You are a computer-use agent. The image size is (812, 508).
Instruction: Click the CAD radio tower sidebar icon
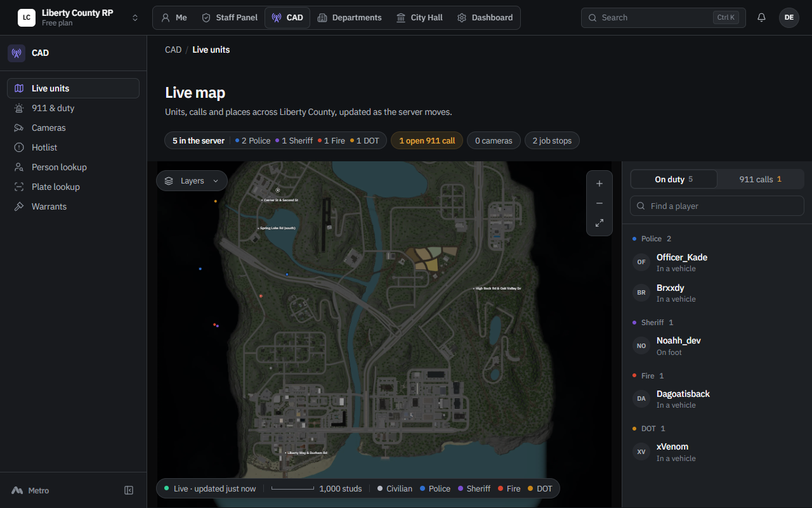click(x=16, y=53)
